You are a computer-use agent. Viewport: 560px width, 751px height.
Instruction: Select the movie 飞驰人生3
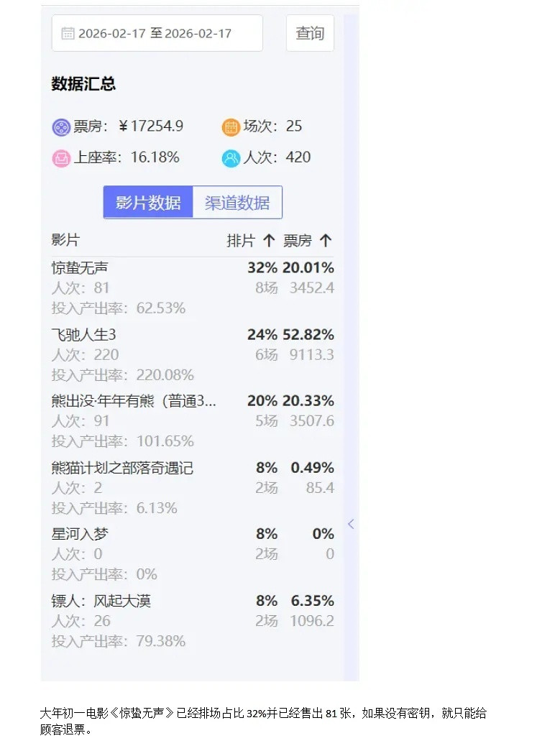click(x=81, y=333)
